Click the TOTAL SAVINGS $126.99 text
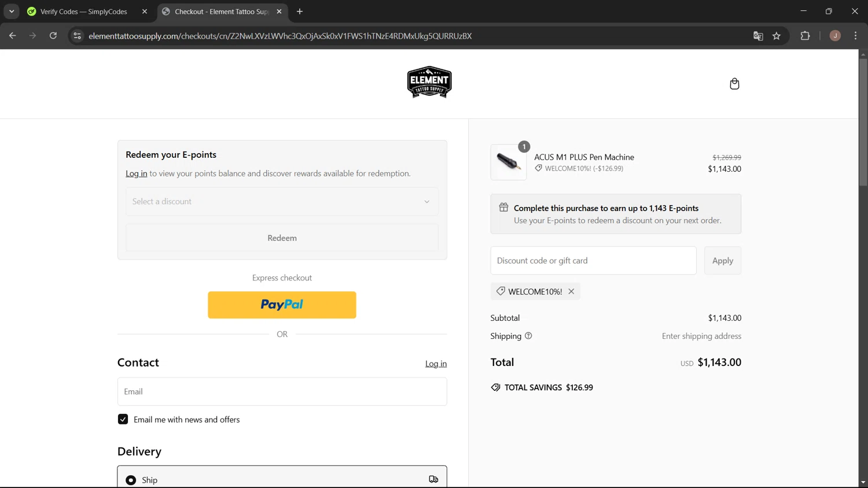 point(549,387)
